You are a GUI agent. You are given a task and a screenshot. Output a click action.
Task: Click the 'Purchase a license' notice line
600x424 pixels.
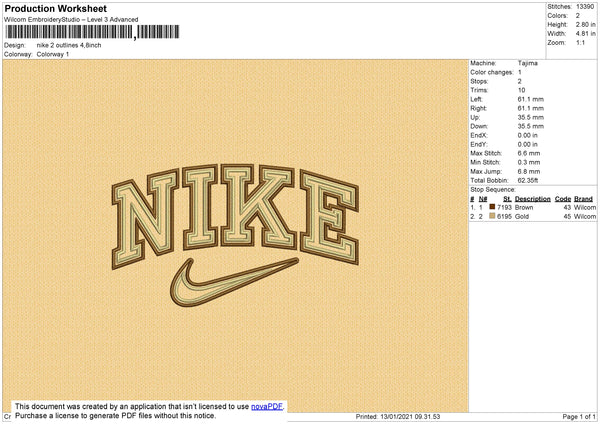pyautogui.click(x=116, y=416)
